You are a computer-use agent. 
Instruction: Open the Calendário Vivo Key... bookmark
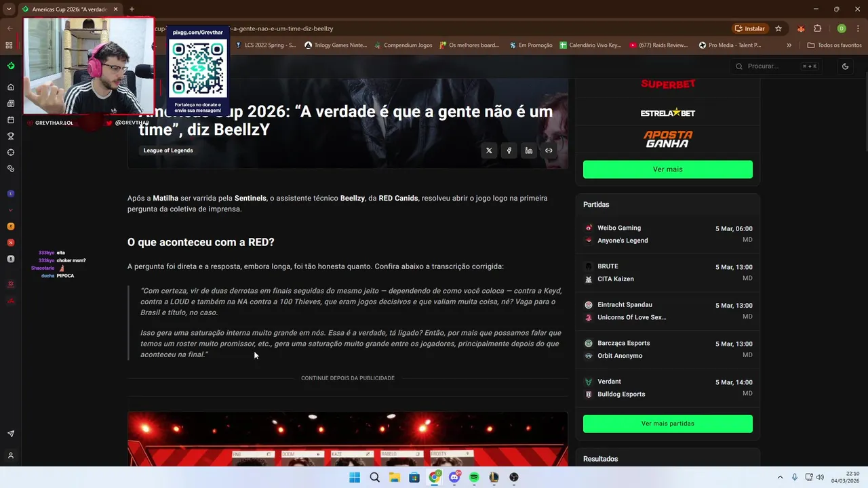[x=591, y=45]
